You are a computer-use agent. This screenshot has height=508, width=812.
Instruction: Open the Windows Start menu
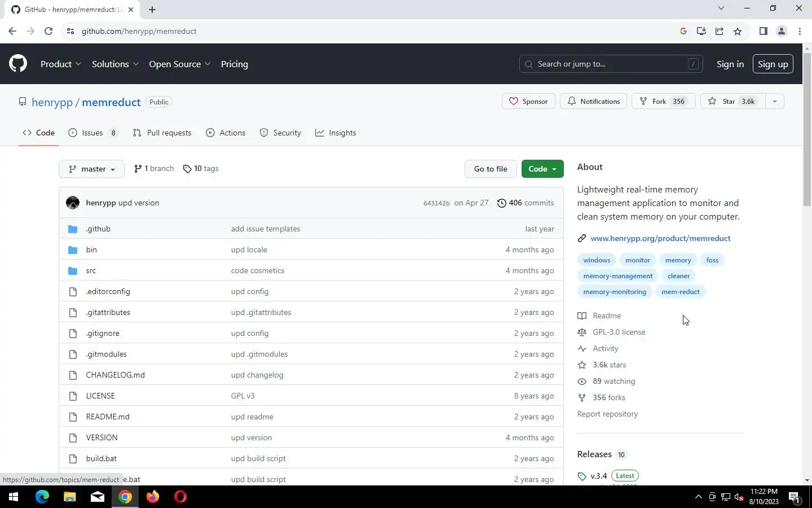pos(14,497)
